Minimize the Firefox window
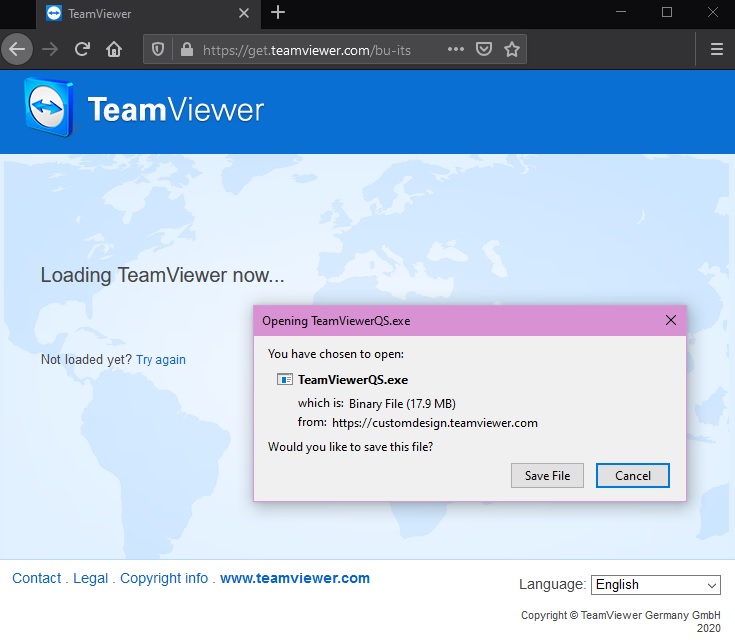This screenshot has height=642, width=735. [x=621, y=12]
